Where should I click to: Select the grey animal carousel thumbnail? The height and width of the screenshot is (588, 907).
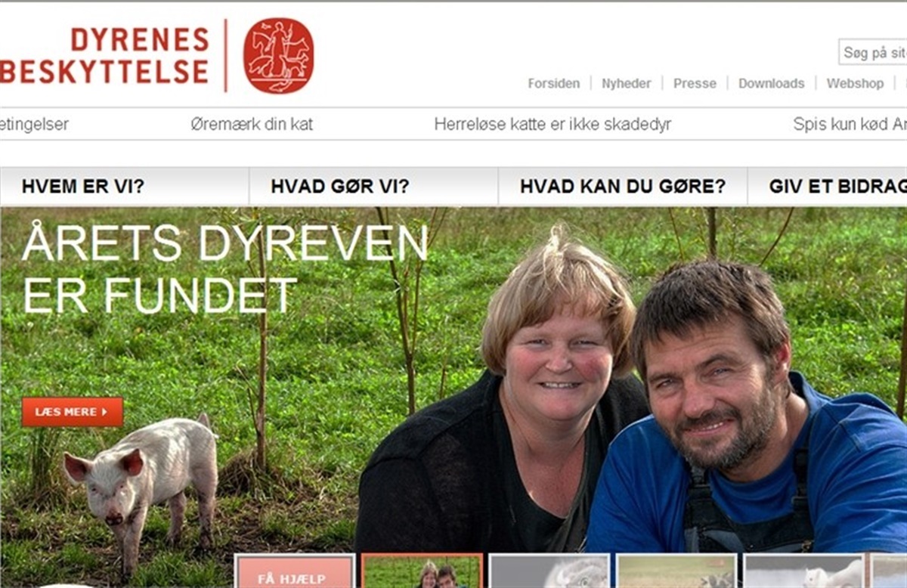[x=549, y=571]
